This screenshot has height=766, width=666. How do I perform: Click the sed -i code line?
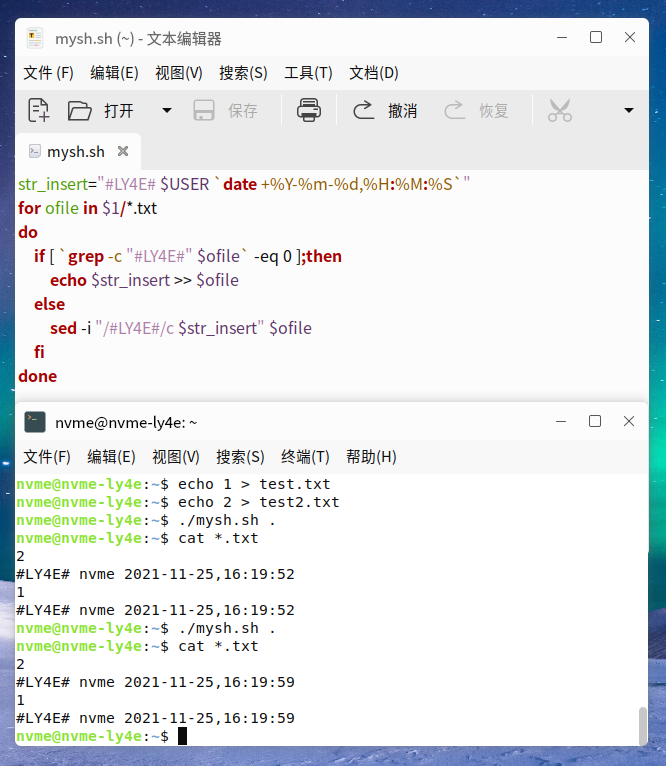click(181, 328)
